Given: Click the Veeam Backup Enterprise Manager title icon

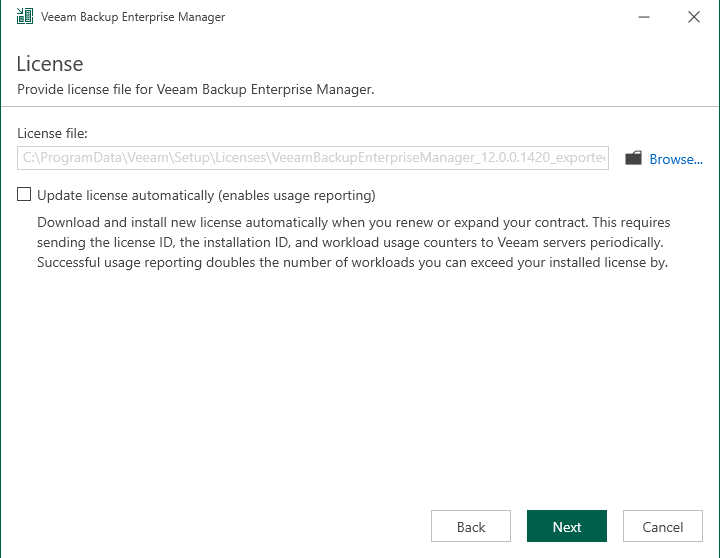Looking at the screenshot, I should pyautogui.click(x=25, y=17).
